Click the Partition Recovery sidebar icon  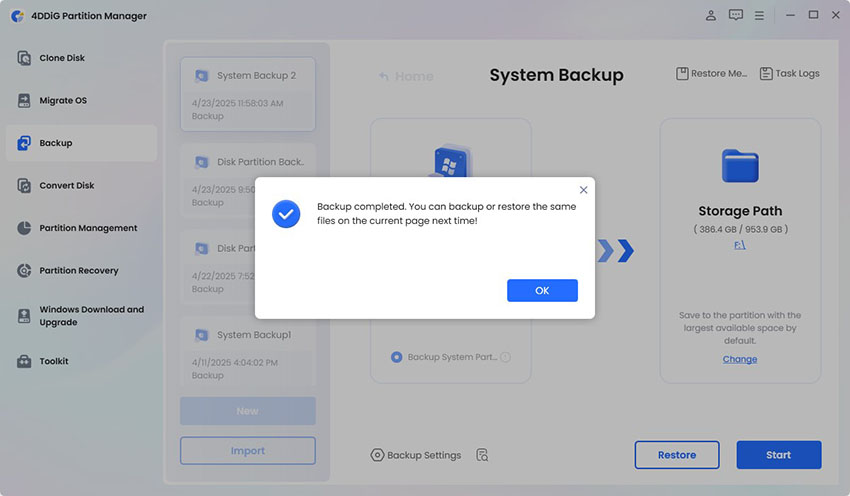click(24, 270)
